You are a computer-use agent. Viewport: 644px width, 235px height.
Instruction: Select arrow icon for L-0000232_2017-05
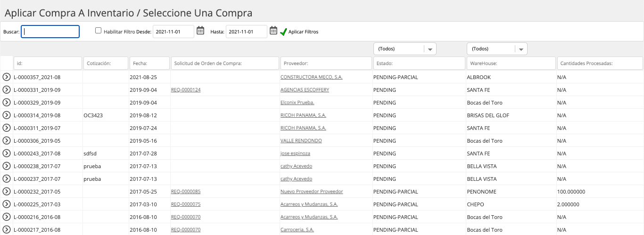7,191
